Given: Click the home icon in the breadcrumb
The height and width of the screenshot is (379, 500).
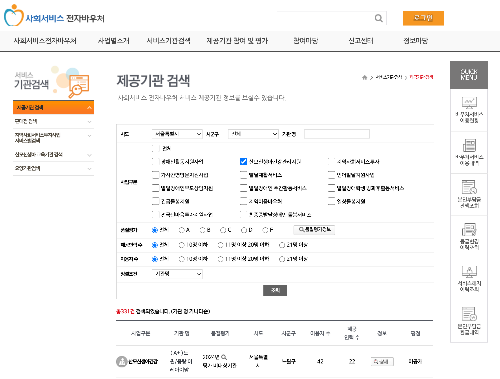Looking at the screenshot, I should coord(364,77).
